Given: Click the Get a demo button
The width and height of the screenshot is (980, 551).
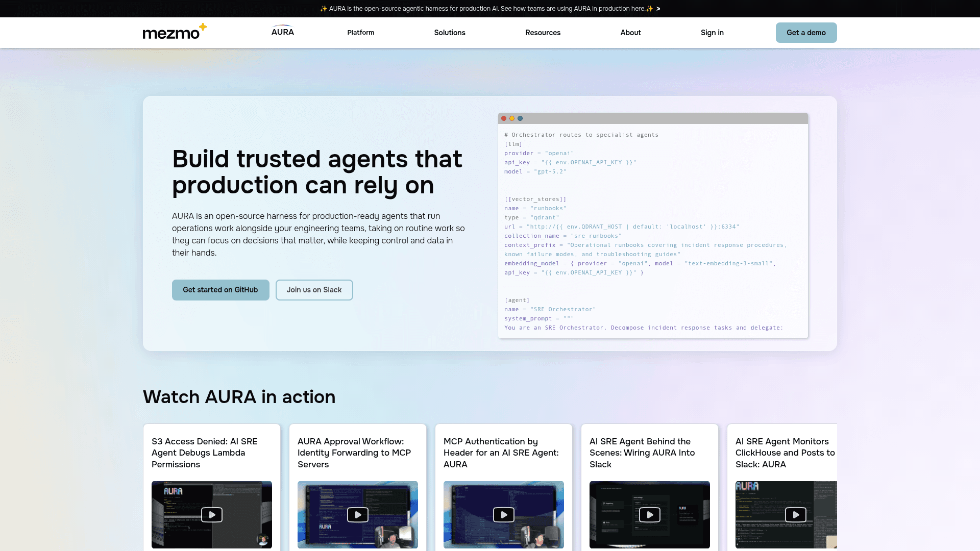Looking at the screenshot, I should click(x=806, y=33).
